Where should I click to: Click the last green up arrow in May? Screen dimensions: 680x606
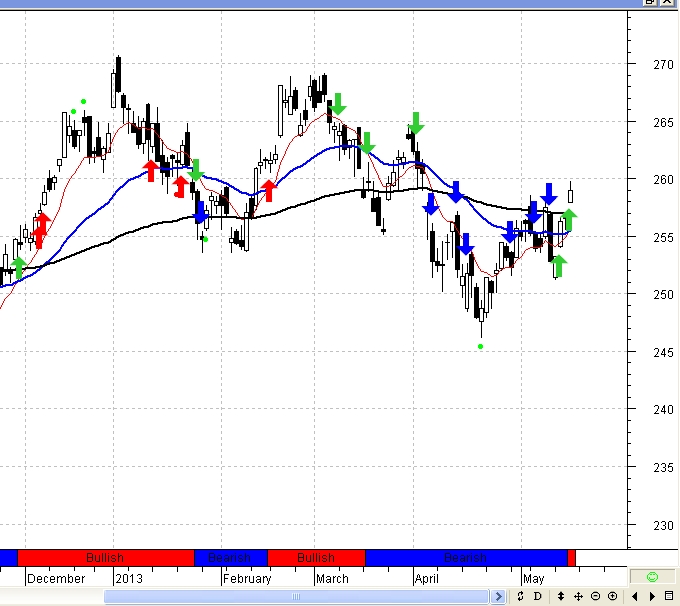coord(569,219)
